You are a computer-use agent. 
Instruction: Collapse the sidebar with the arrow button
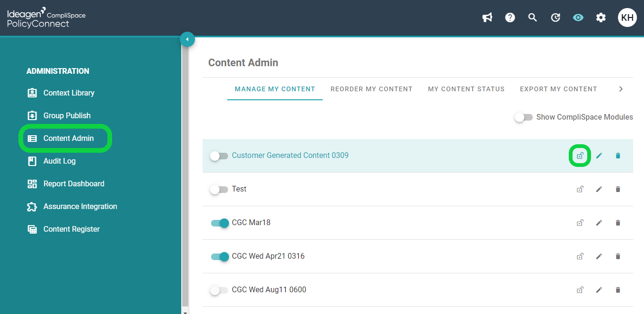[x=187, y=39]
